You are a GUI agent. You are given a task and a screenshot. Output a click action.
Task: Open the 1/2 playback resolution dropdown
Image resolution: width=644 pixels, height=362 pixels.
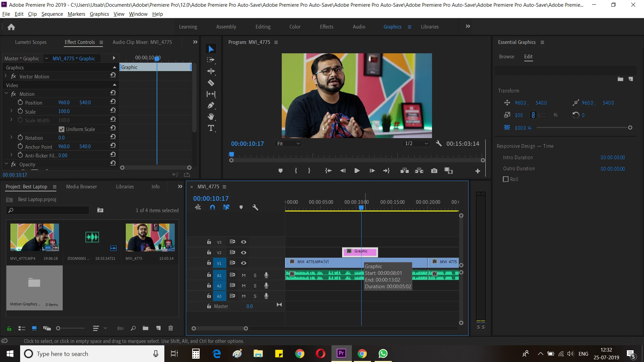tap(416, 143)
